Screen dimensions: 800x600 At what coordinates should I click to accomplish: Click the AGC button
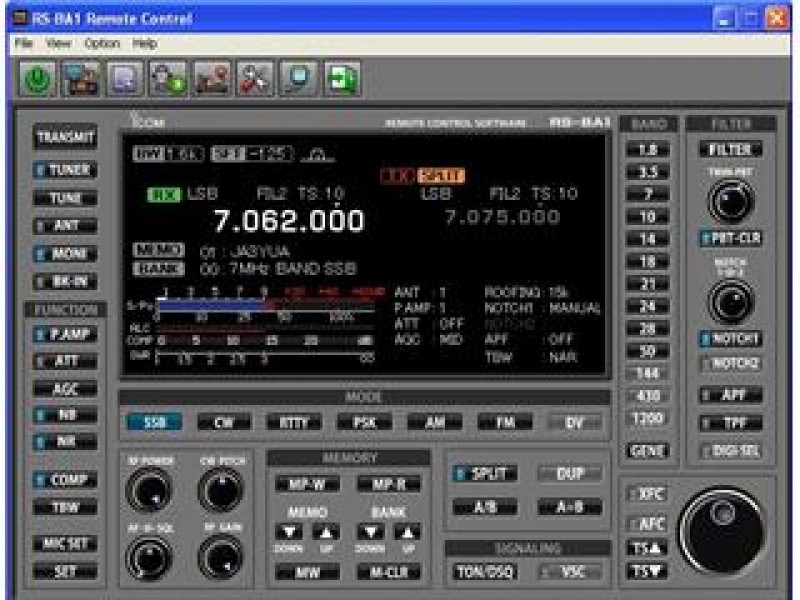tap(65, 389)
